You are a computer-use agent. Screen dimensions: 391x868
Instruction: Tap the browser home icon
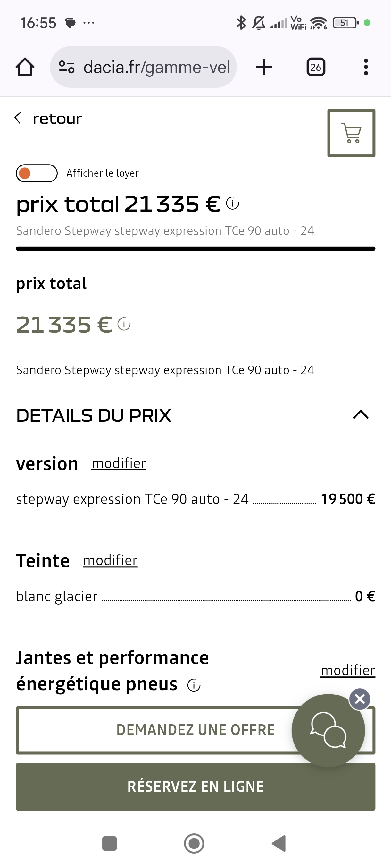[x=25, y=67]
